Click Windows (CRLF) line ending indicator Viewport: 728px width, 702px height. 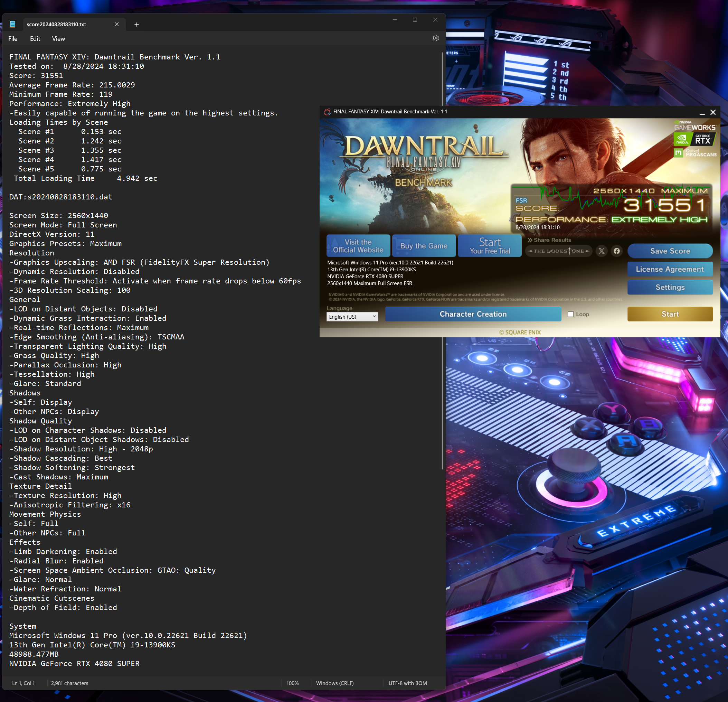[x=335, y=683]
